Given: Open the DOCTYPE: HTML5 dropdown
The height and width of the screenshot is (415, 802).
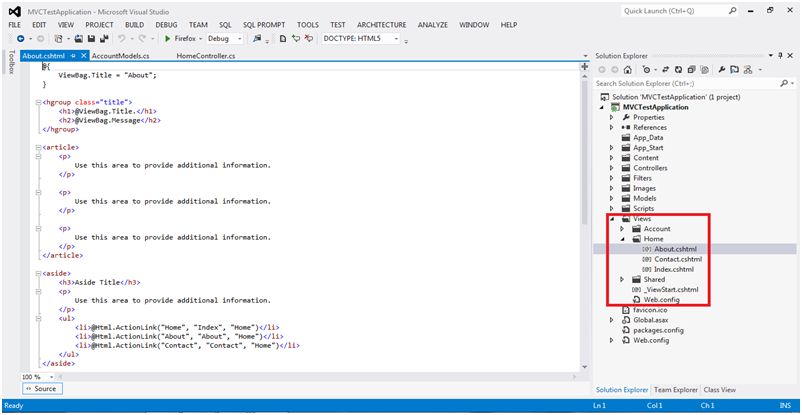Looking at the screenshot, I should 396,38.
